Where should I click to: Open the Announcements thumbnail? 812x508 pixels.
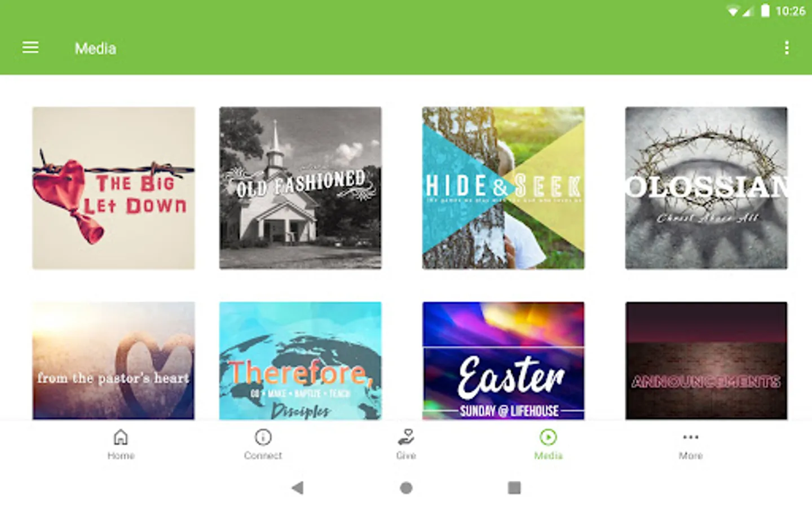pos(707,361)
